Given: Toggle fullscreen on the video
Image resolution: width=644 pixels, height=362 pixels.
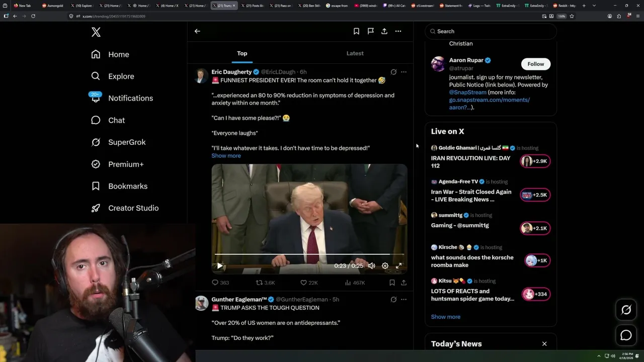Looking at the screenshot, I should point(398,266).
